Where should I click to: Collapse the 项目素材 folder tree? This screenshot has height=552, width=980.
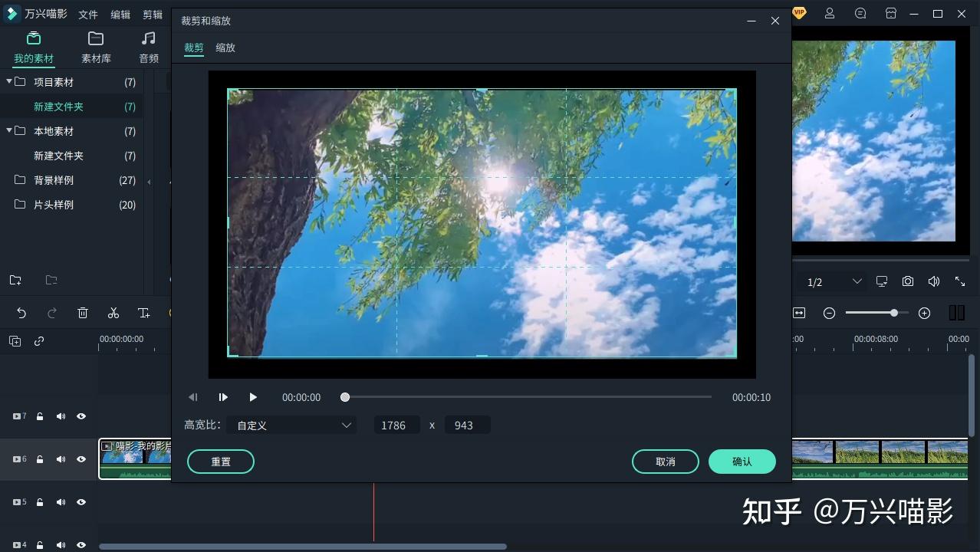pyautogui.click(x=10, y=82)
